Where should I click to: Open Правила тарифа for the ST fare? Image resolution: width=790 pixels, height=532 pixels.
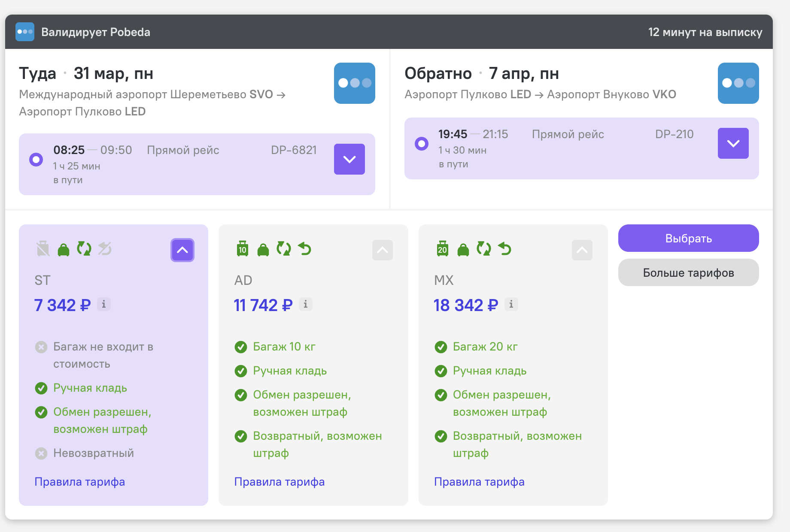80,482
